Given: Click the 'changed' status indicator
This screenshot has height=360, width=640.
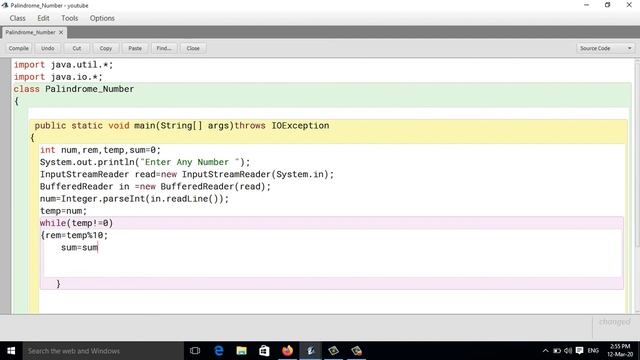Looking at the screenshot, I should [x=615, y=322].
